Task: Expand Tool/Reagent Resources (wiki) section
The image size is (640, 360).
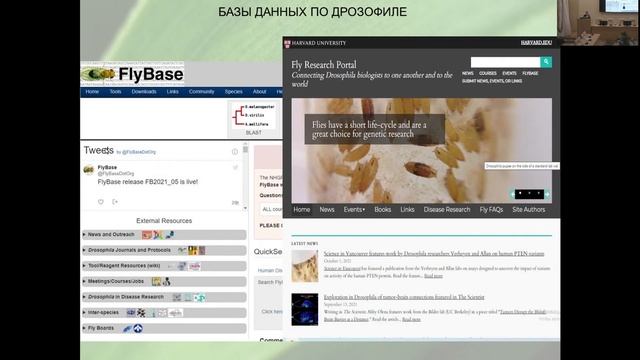Action: (164, 266)
